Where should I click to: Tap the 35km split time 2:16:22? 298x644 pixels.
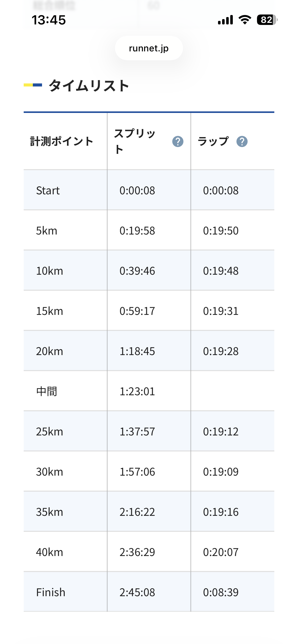coord(137,512)
